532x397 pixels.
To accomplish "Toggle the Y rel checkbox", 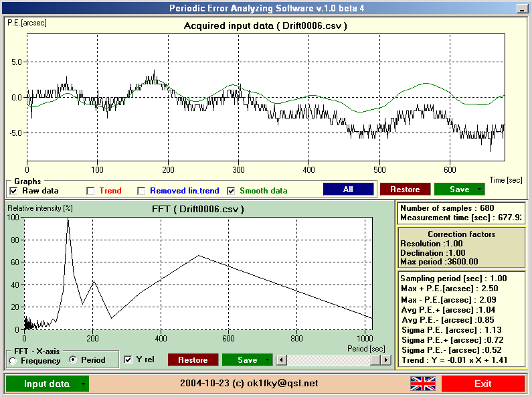I will [129, 360].
